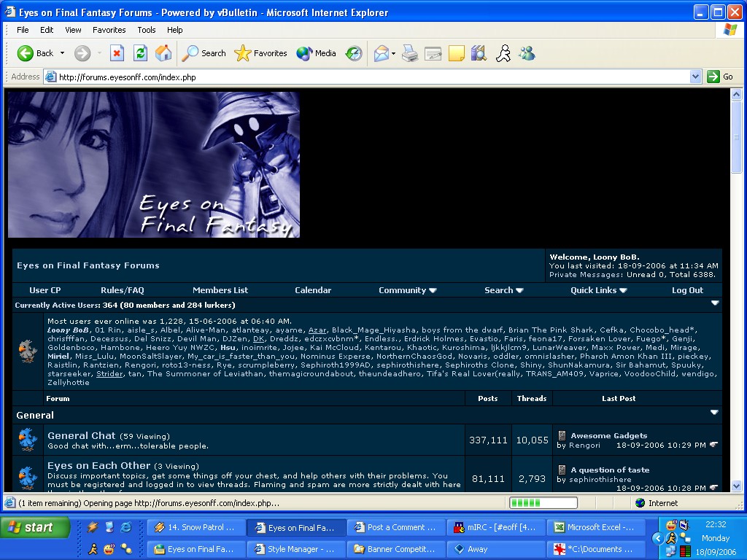747x560 pixels.
Task: Open the Messenger people icon
Action: point(527,53)
